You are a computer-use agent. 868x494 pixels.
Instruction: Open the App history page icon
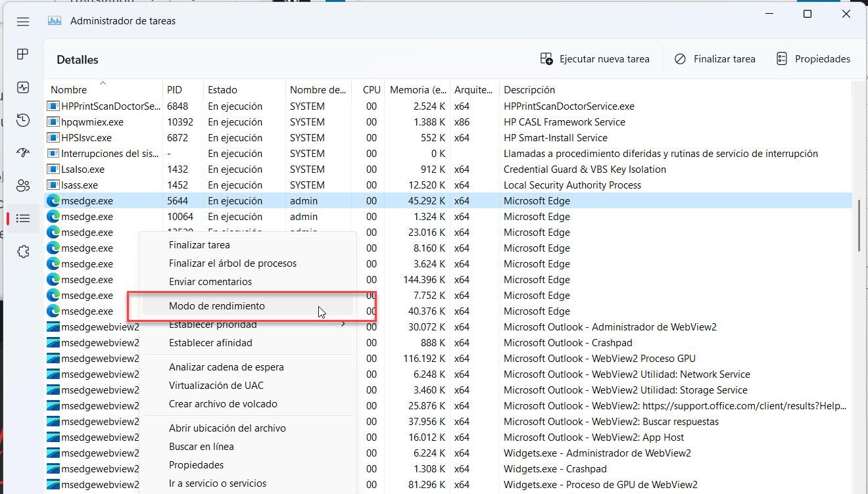click(x=23, y=120)
